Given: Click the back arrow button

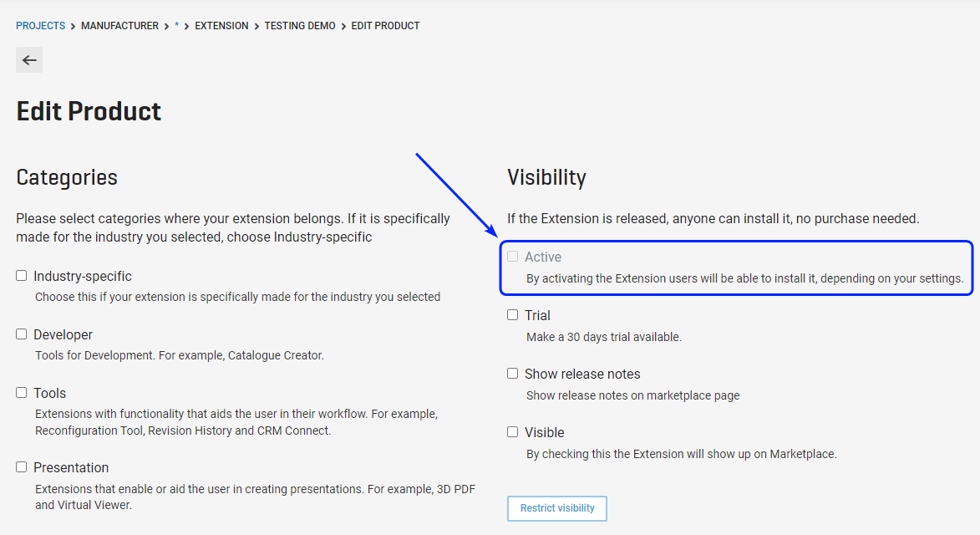Looking at the screenshot, I should point(29,60).
